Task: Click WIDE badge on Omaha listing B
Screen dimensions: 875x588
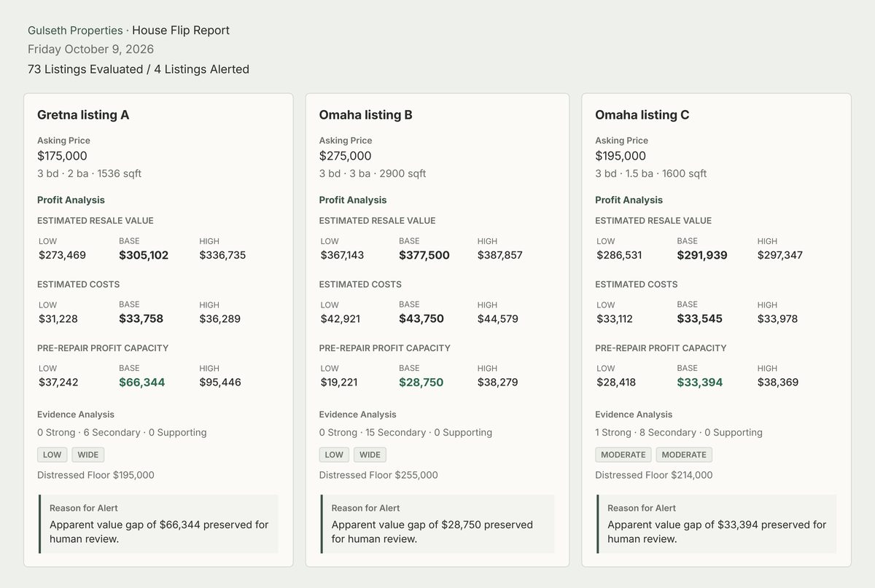Action: [x=370, y=455]
